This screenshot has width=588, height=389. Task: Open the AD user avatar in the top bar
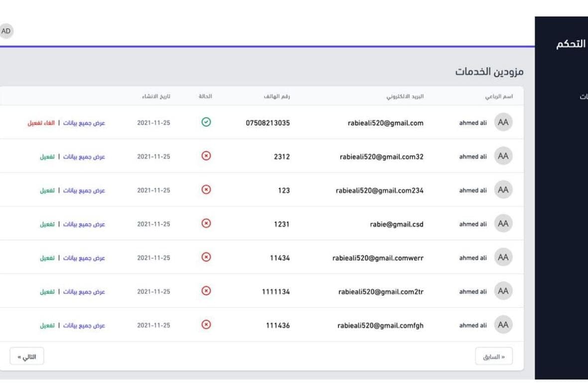(5, 31)
